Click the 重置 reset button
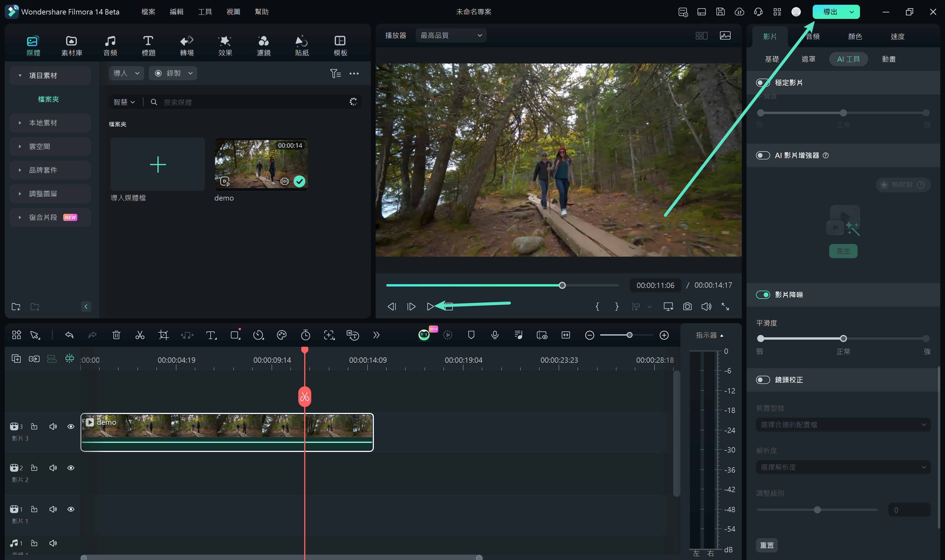 [x=767, y=545]
